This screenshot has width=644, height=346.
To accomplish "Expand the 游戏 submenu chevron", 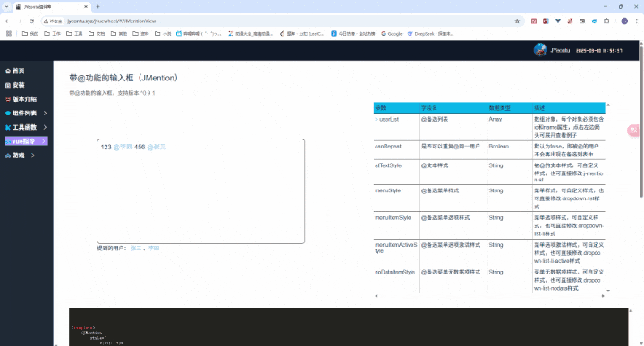I will click(x=33, y=156).
